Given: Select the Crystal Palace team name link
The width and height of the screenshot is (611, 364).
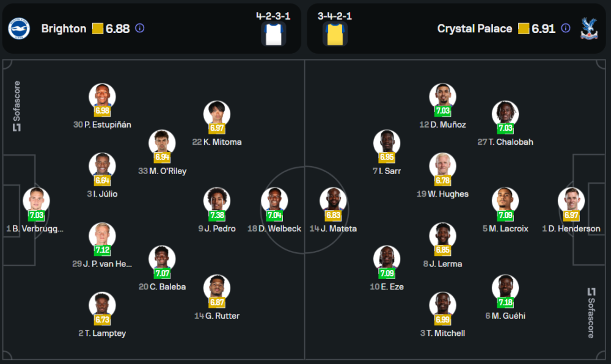Looking at the screenshot, I should coord(475,29).
